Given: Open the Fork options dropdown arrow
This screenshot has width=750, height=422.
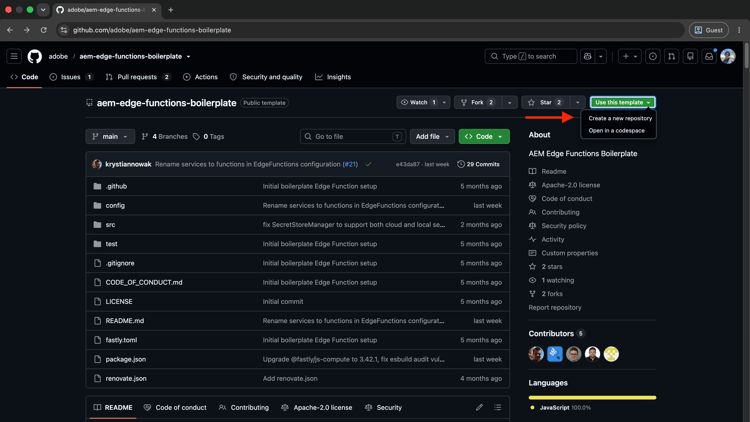Looking at the screenshot, I should click(509, 102).
